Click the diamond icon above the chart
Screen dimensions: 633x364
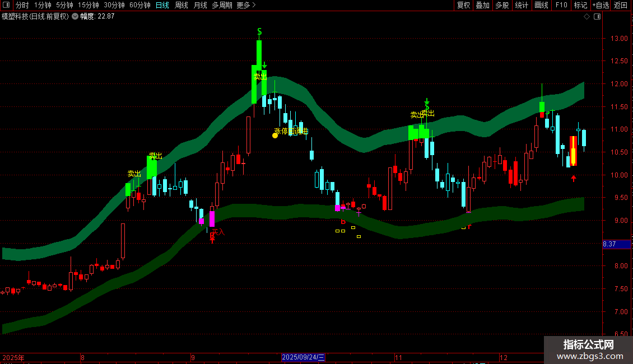[587, 17]
